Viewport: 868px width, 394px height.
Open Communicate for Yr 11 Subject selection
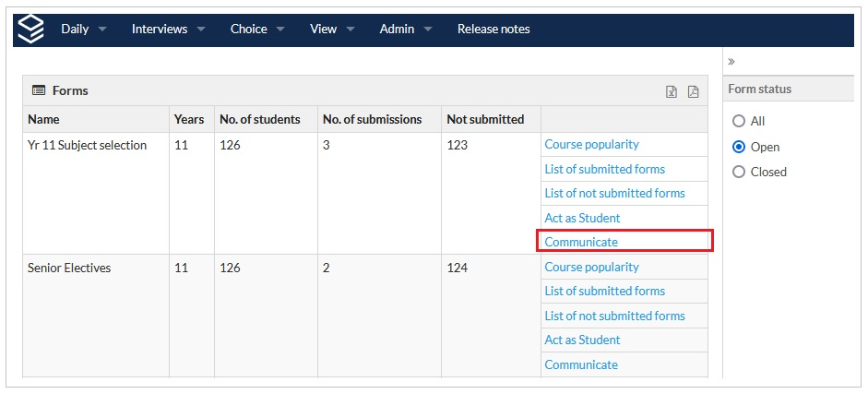point(581,242)
